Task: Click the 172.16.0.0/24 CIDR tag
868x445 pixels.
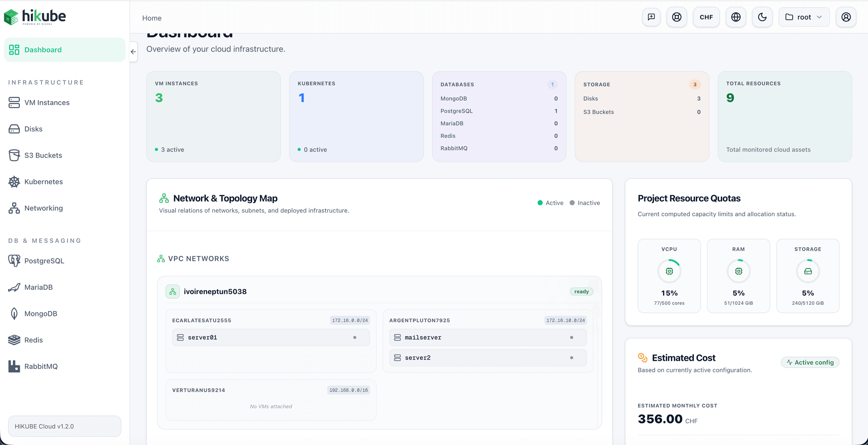Action: coord(350,321)
